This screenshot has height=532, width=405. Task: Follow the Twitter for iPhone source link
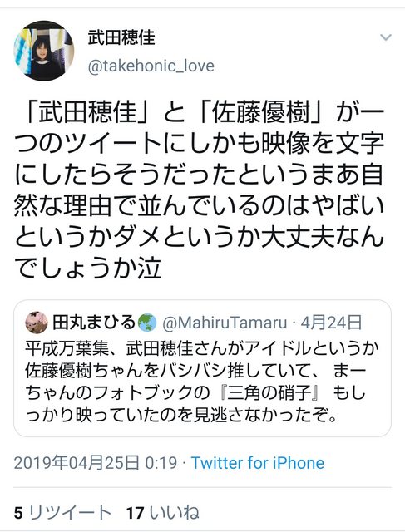[258, 463]
